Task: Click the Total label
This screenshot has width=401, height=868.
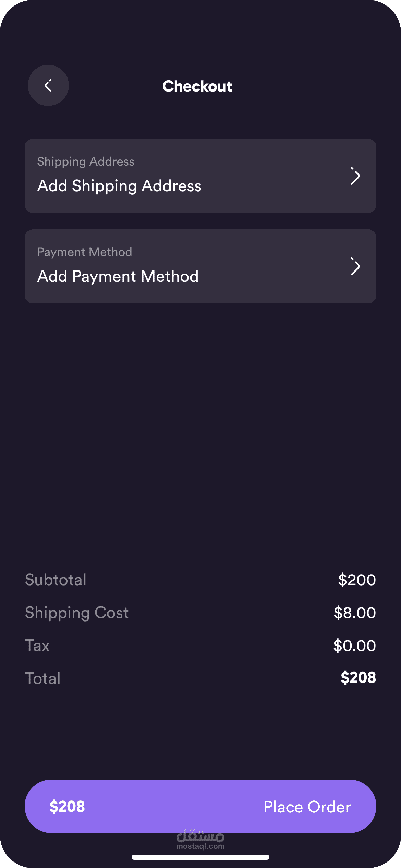Action: click(43, 678)
